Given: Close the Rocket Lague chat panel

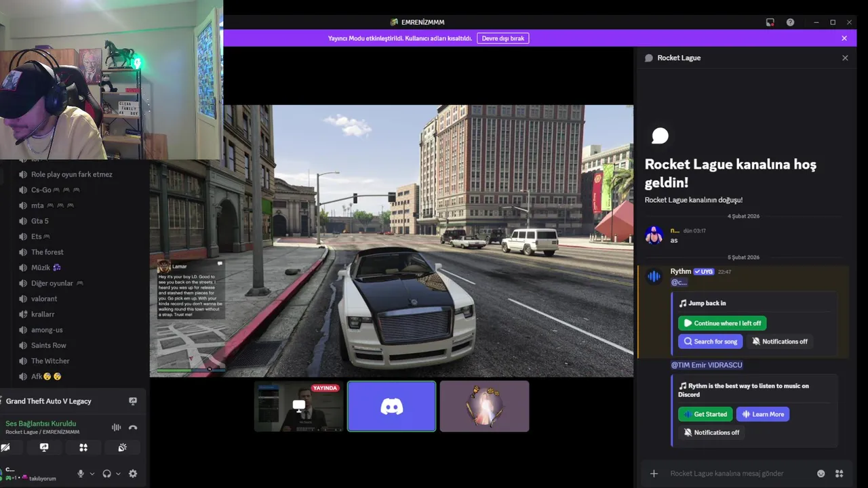Looking at the screenshot, I should tap(845, 58).
